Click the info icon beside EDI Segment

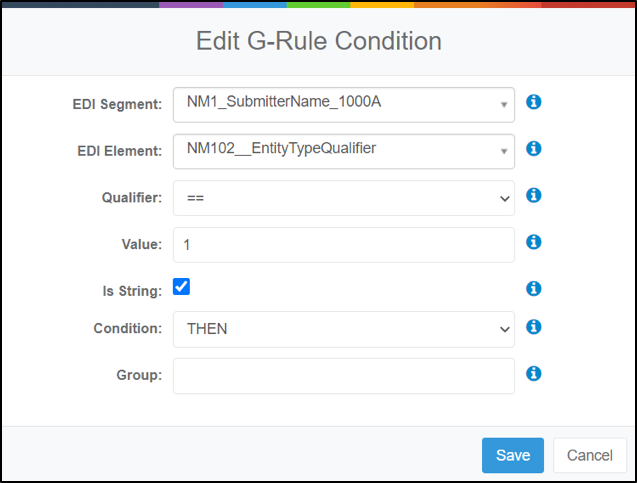click(533, 102)
